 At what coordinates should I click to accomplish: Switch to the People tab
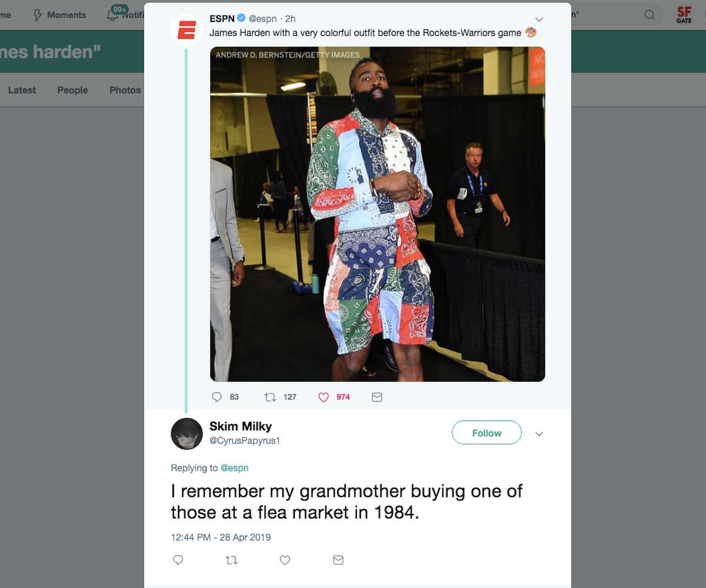72,89
